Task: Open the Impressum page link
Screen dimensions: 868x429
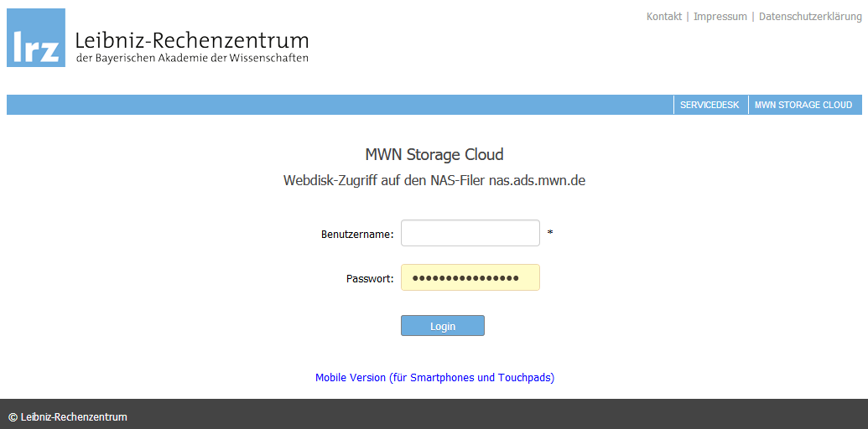Action: [720, 17]
